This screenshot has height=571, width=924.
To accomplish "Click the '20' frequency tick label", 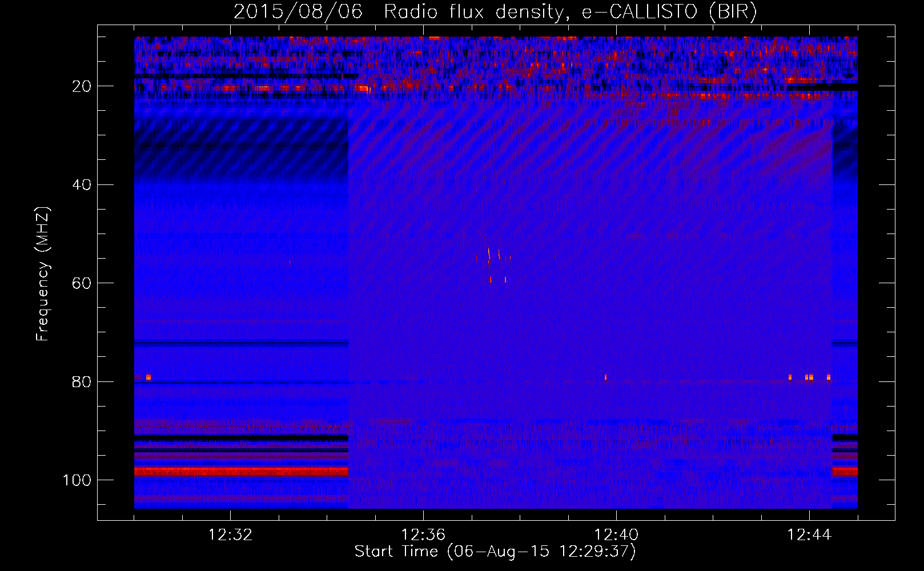I will click(82, 86).
